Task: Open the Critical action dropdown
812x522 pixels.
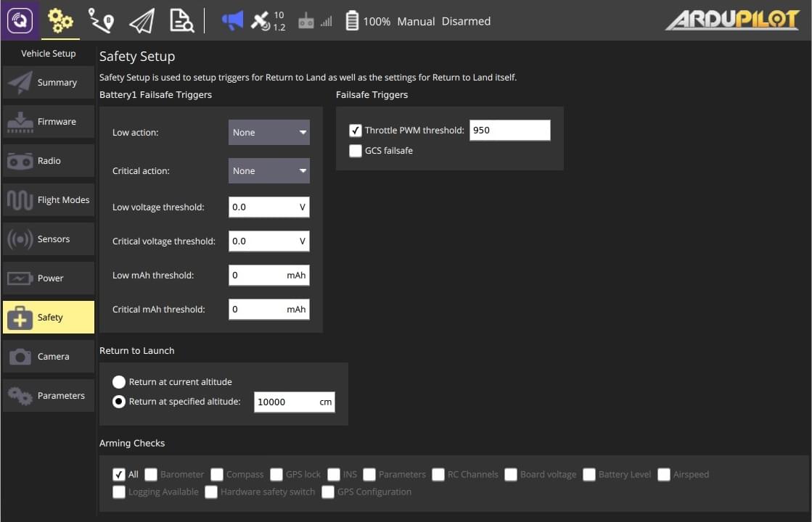Action: [269, 171]
